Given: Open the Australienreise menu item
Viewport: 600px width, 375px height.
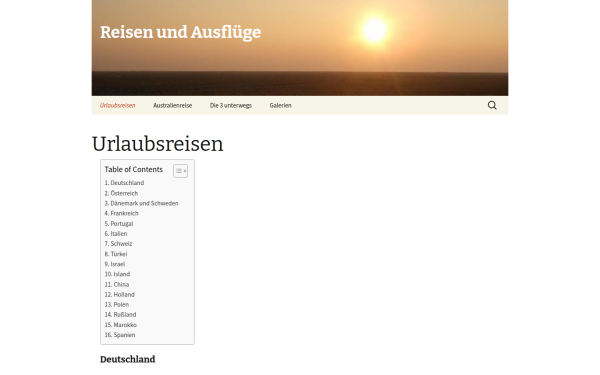Looking at the screenshot, I should click(x=173, y=106).
